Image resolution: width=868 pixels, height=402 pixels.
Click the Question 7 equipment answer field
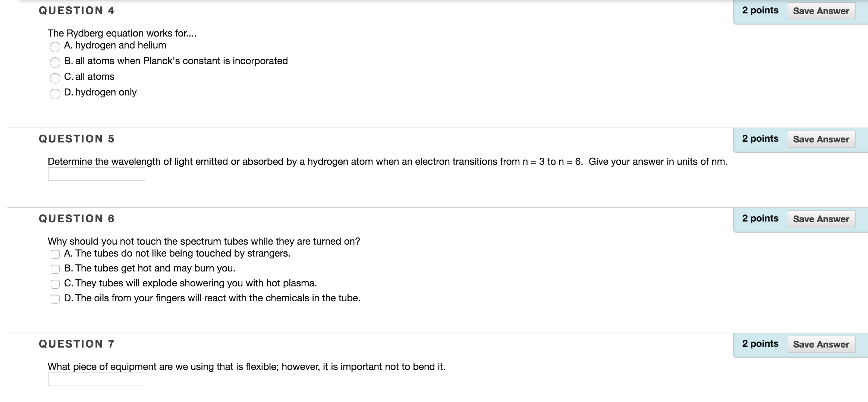tap(96, 379)
